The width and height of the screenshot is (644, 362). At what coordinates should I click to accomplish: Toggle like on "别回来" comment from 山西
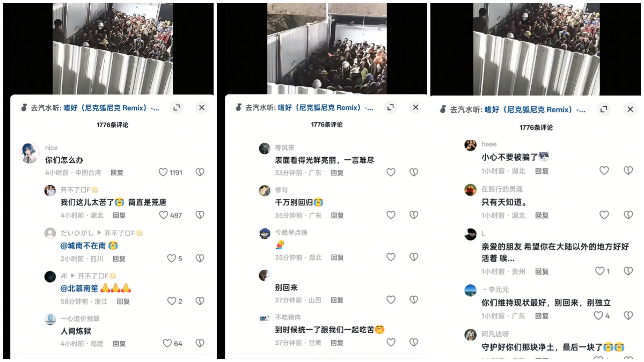pyautogui.click(x=391, y=300)
